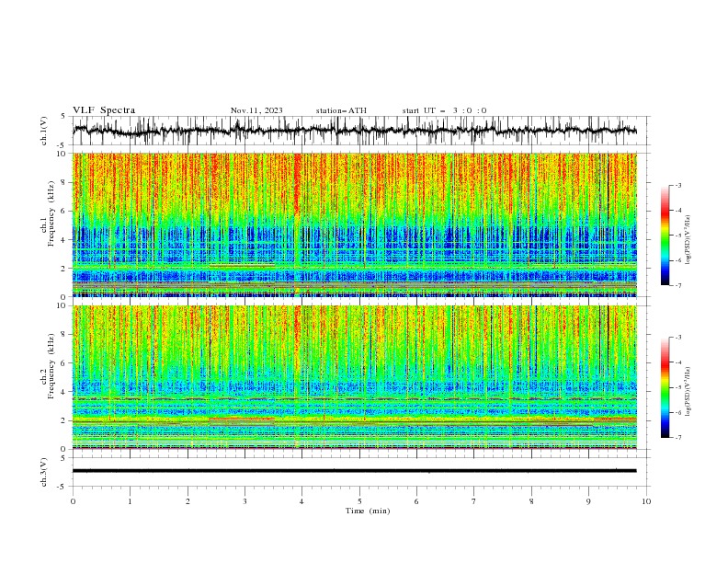This screenshot has width=728, height=563.
Task: Click the "5" tick on the time axis
Action: pyautogui.click(x=359, y=501)
